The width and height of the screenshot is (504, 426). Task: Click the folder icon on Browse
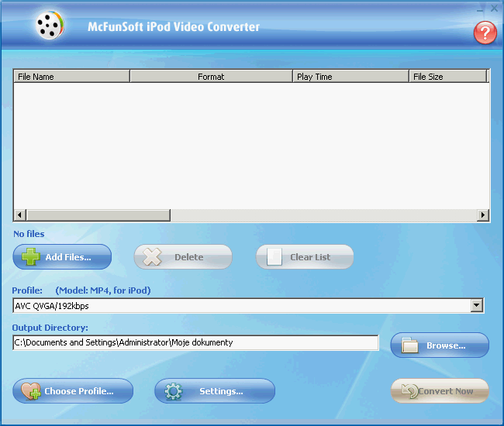pyautogui.click(x=410, y=345)
